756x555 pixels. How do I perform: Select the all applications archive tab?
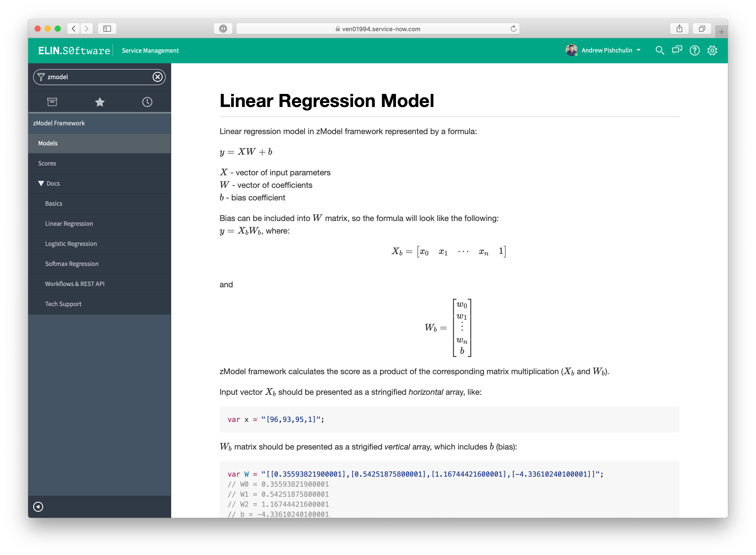(52, 102)
